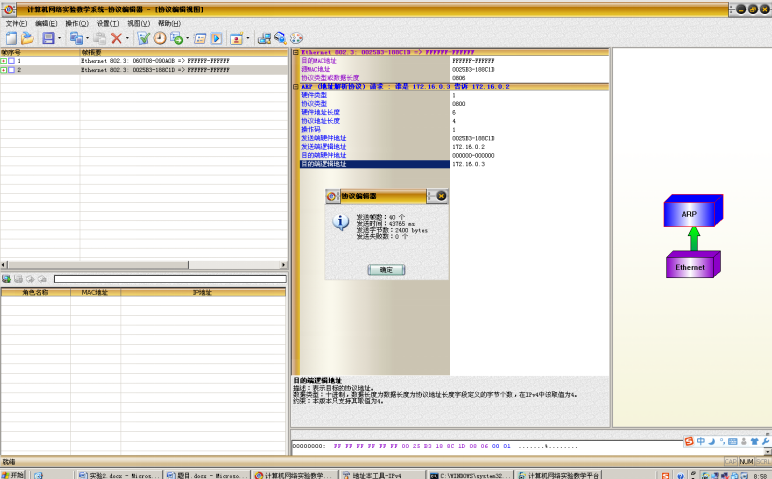Click the Ethernet block in the protocol diagram
The width and height of the screenshot is (772, 479).
pos(693,265)
